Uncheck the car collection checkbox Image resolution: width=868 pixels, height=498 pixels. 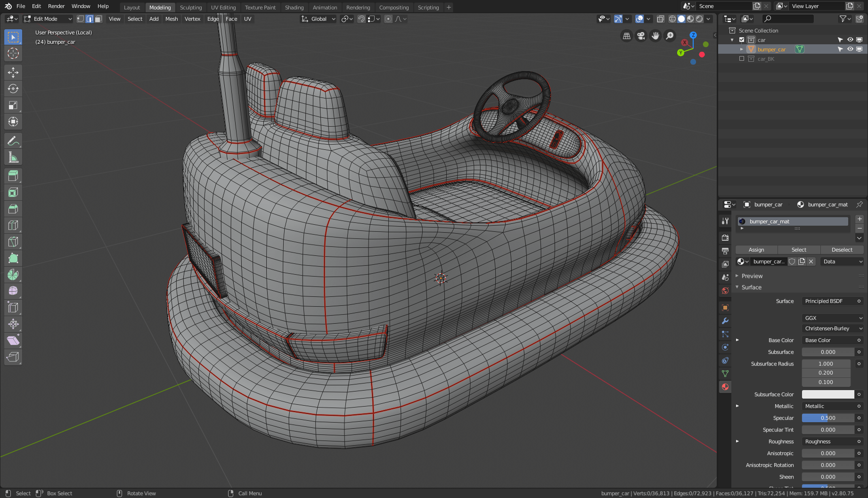(742, 40)
